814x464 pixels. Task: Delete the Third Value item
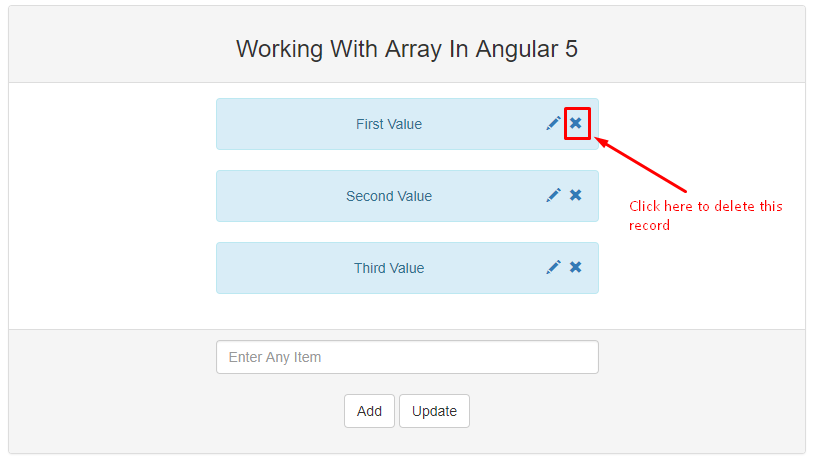coord(576,267)
